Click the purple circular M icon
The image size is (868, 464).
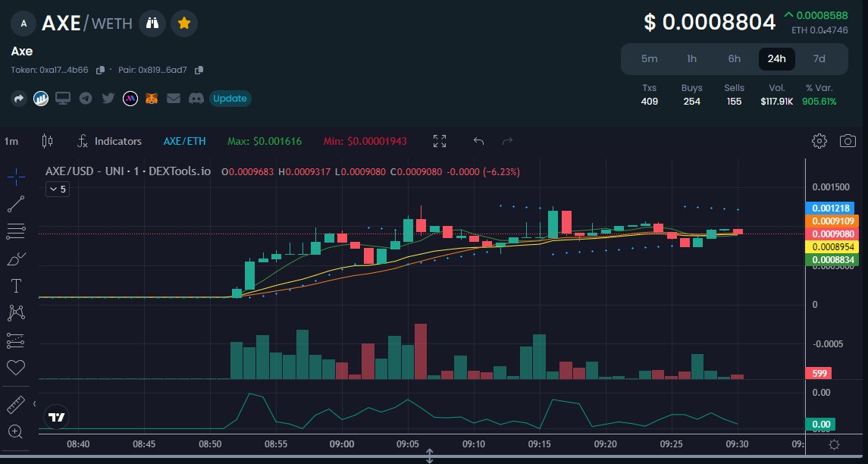click(x=130, y=99)
